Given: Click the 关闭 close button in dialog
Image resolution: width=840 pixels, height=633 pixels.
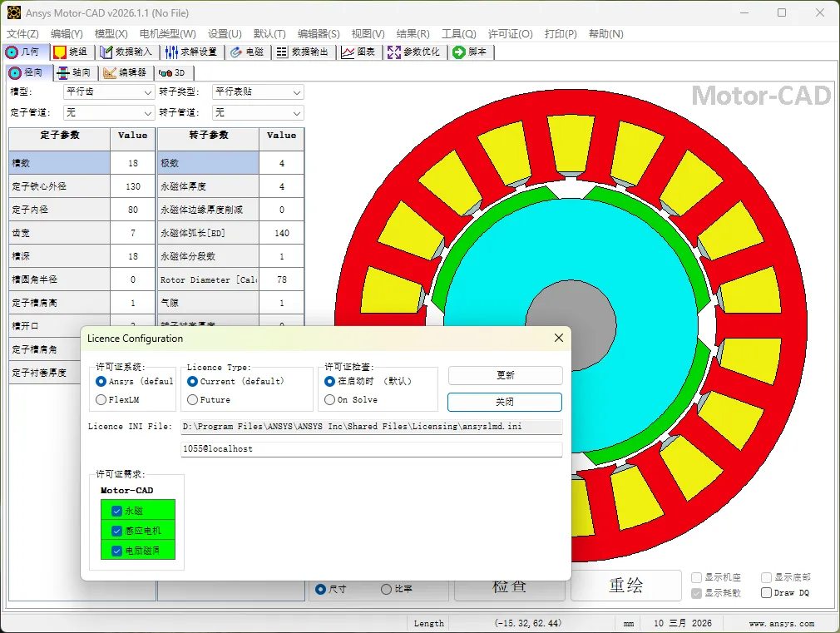Looking at the screenshot, I should (505, 402).
